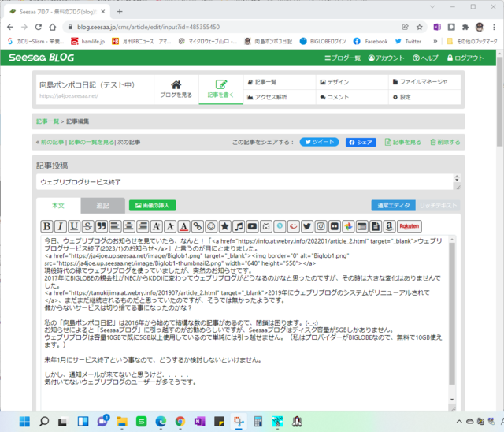Switch to the 本文 tab
The width and height of the screenshot is (504, 432).
point(58,206)
